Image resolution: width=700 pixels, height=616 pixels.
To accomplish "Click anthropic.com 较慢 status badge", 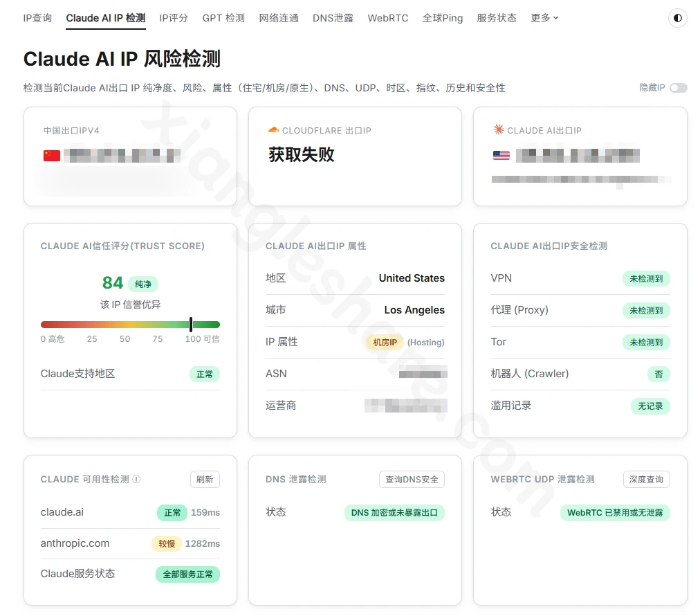I will [167, 543].
